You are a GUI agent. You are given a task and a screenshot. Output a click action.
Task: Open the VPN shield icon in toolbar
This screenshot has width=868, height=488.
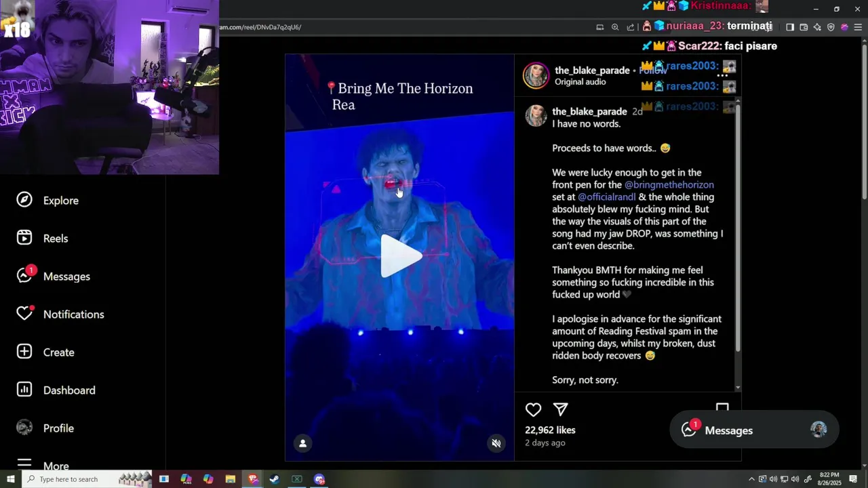[831, 27]
